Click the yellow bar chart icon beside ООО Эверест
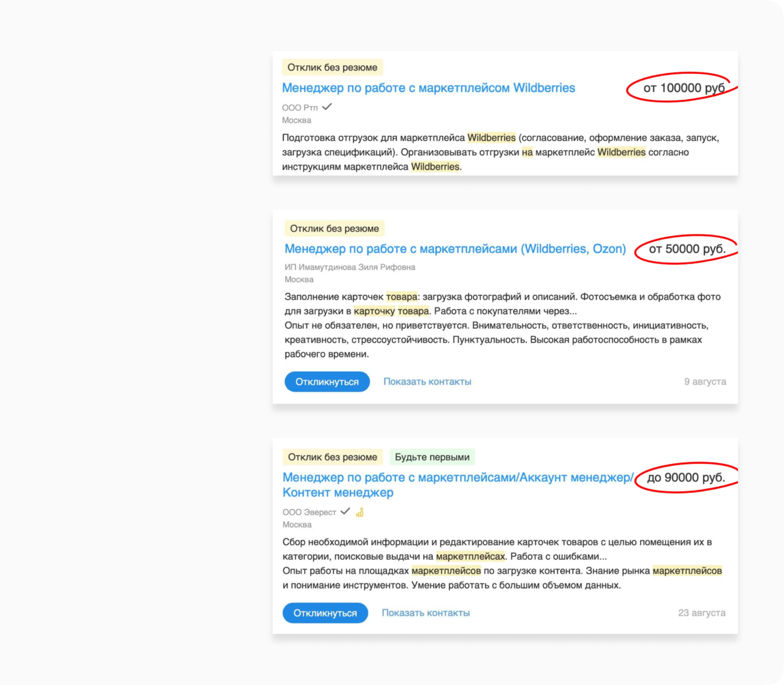The width and height of the screenshot is (784, 685). click(x=360, y=512)
